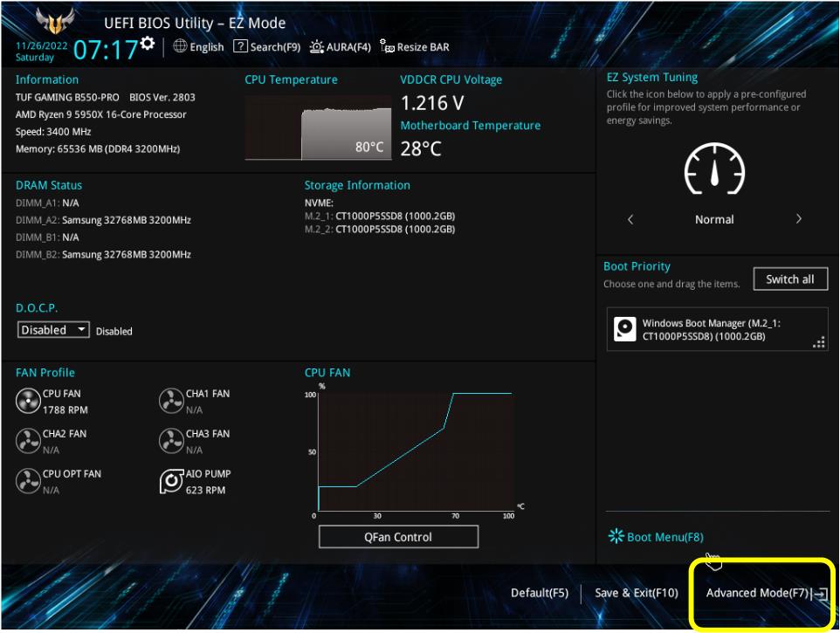Image resolution: width=840 pixels, height=633 pixels.
Task: Click DIMM_A2 Samsung 32768MB entry
Action: [x=103, y=220]
